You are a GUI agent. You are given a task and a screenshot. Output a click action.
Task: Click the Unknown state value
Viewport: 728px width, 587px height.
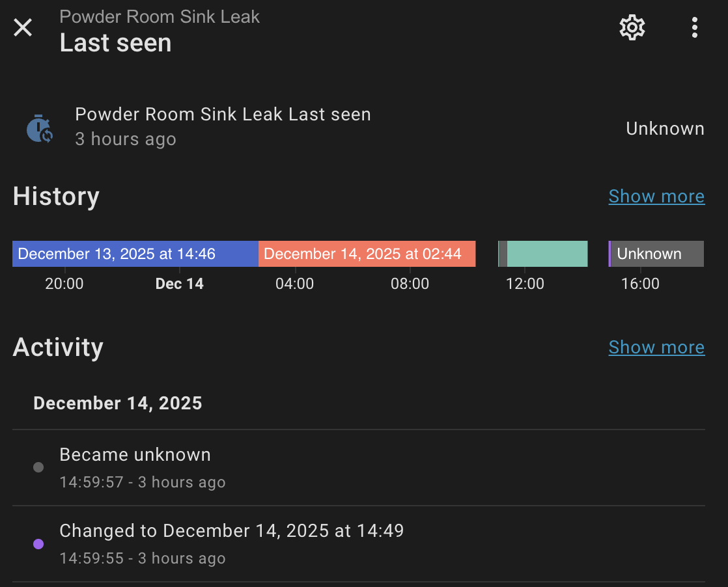pyautogui.click(x=665, y=129)
